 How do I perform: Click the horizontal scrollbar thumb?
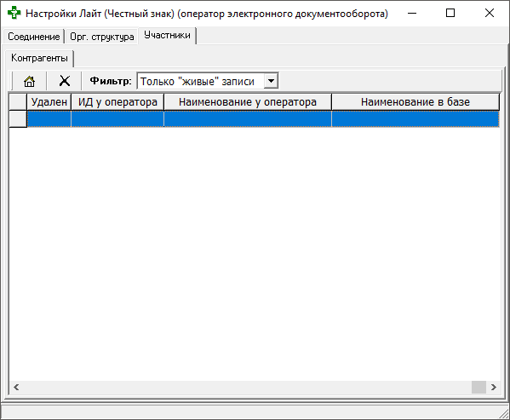click(x=478, y=387)
